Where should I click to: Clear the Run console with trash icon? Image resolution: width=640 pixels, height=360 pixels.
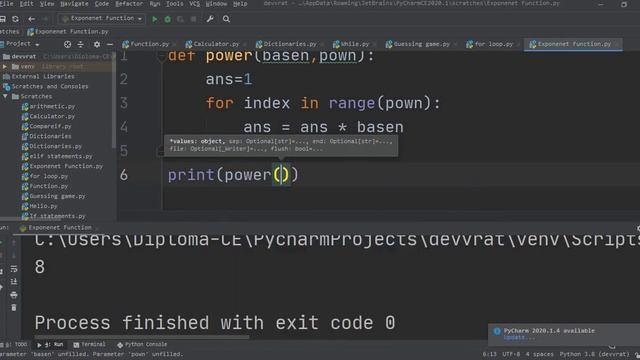13,307
